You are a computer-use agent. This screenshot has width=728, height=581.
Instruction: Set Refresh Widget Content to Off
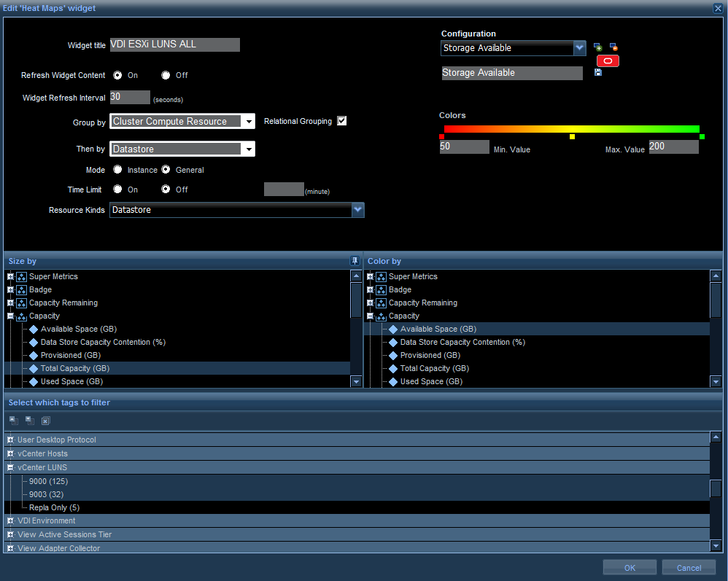click(x=166, y=75)
